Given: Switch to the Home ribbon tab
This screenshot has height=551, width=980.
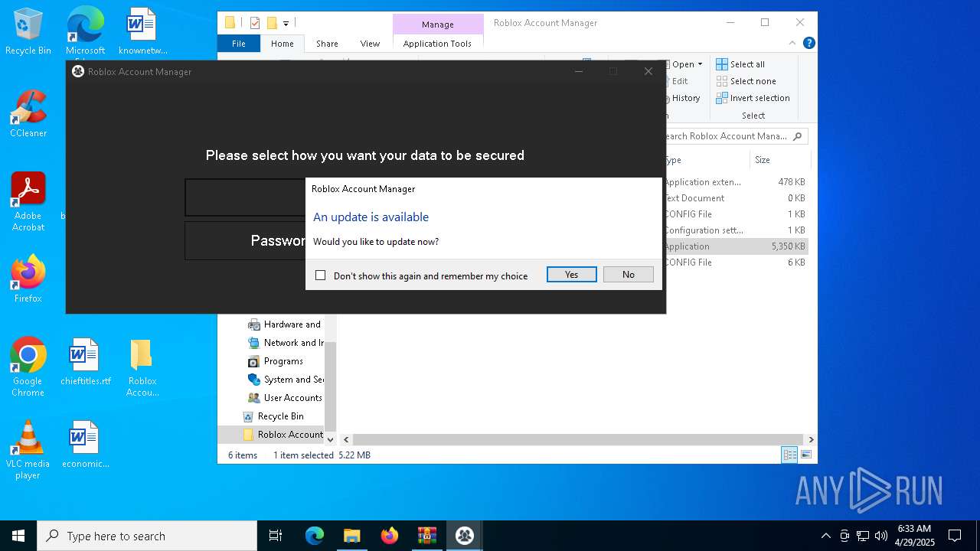Looking at the screenshot, I should coord(283,44).
